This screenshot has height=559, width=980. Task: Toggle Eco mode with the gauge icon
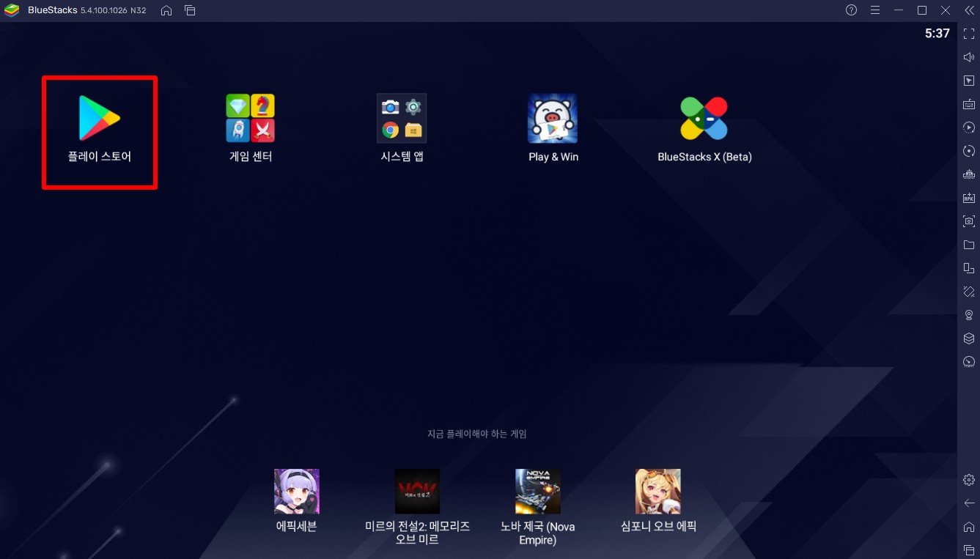click(x=969, y=362)
